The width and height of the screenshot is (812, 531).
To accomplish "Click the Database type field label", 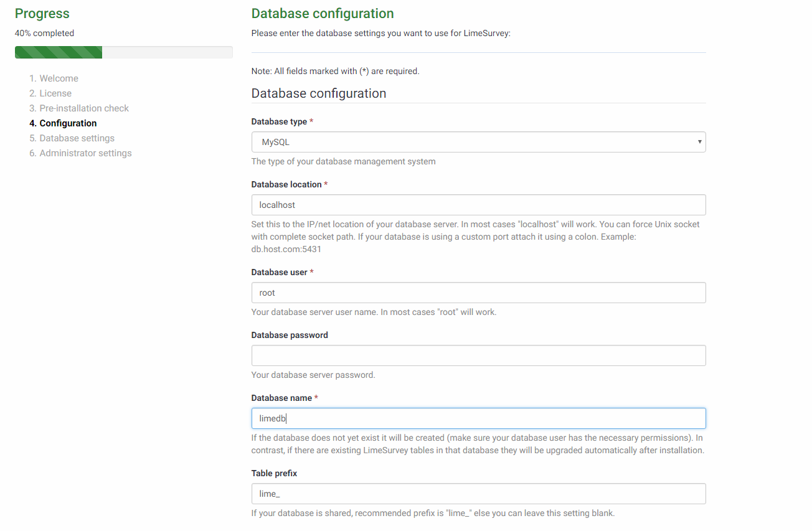I will pos(279,121).
